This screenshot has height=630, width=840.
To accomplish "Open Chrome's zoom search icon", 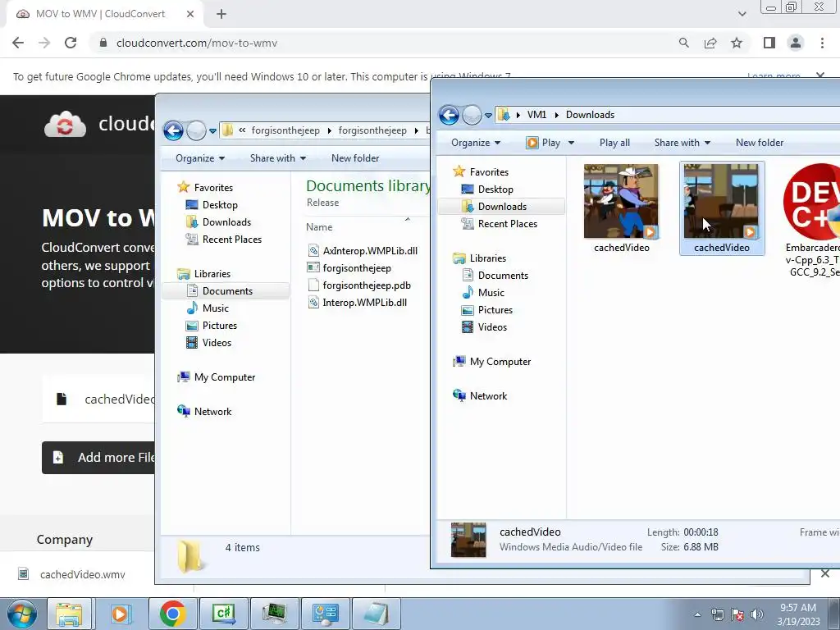I will pos(684,43).
